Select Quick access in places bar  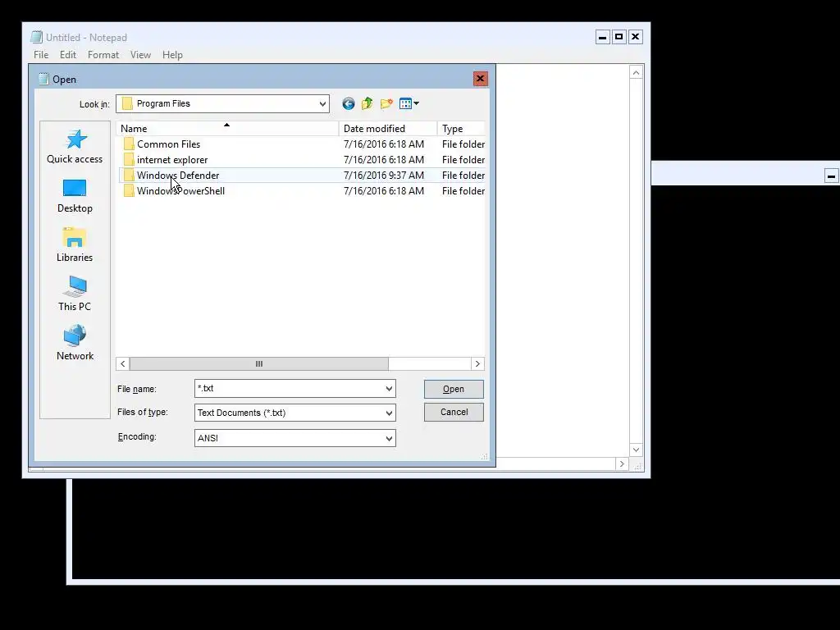(75, 147)
